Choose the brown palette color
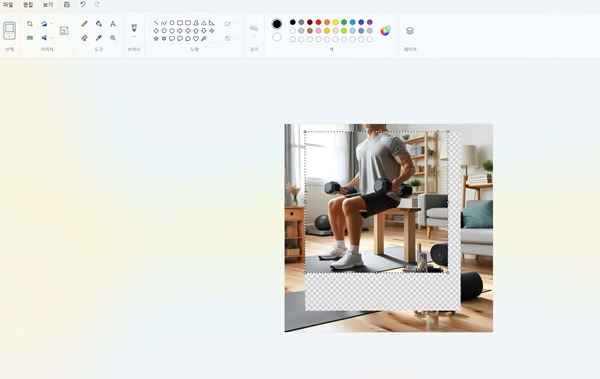This screenshot has height=379, width=600. [x=310, y=31]
